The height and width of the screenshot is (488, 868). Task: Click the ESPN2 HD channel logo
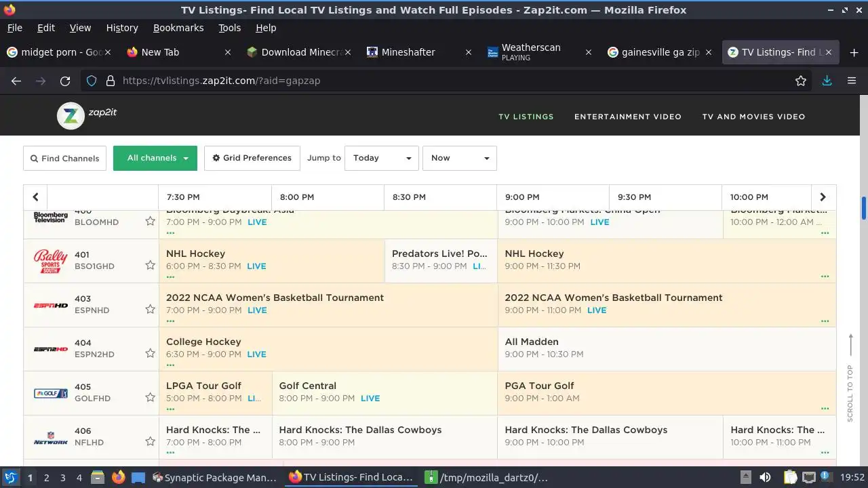[51, 349]
